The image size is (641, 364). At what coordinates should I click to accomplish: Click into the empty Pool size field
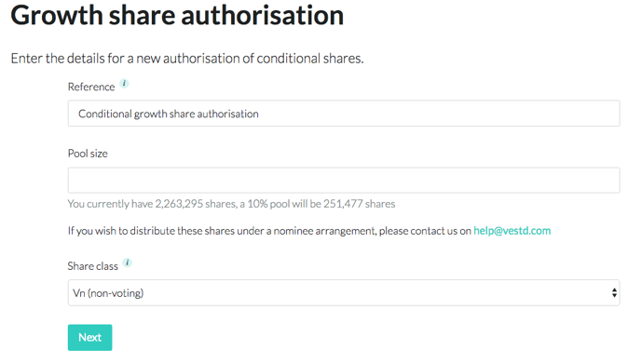point(344,181)
